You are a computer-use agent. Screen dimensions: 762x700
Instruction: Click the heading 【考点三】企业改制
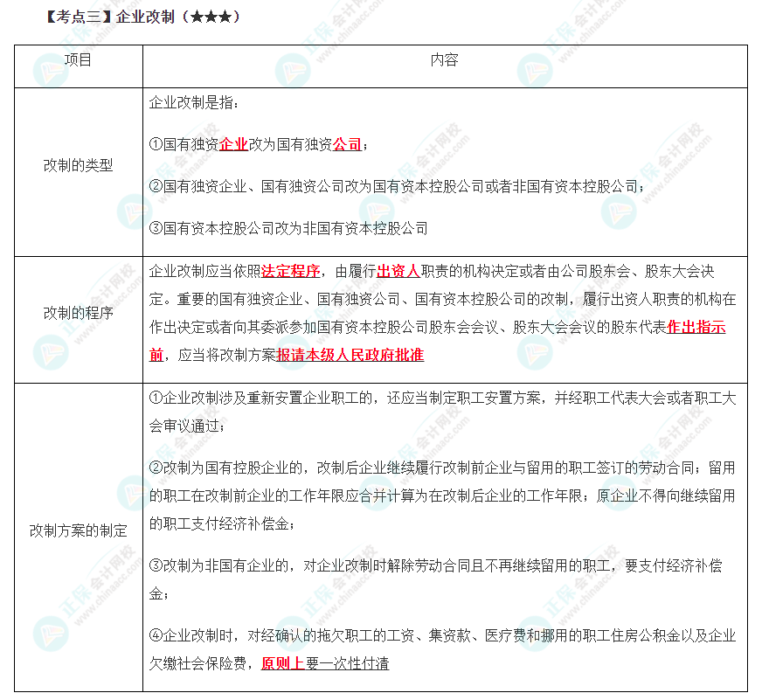coord(110,17)
